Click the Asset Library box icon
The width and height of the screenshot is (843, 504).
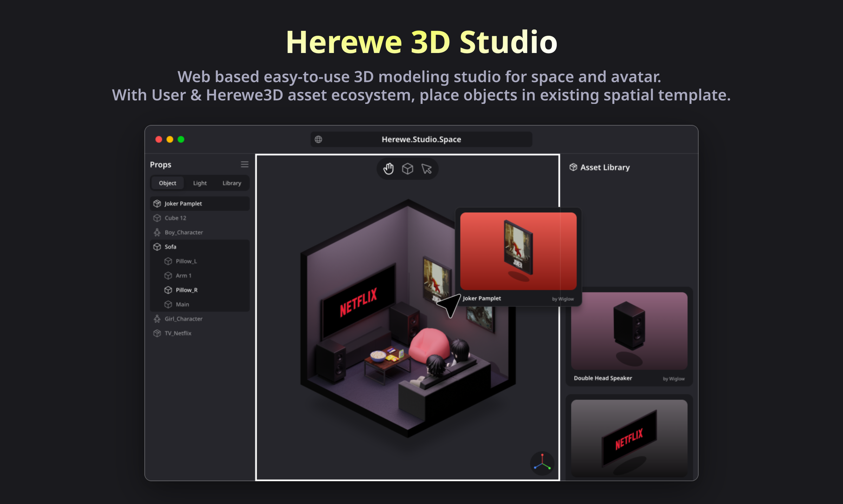pyautogui.click(x=573, y=167)
